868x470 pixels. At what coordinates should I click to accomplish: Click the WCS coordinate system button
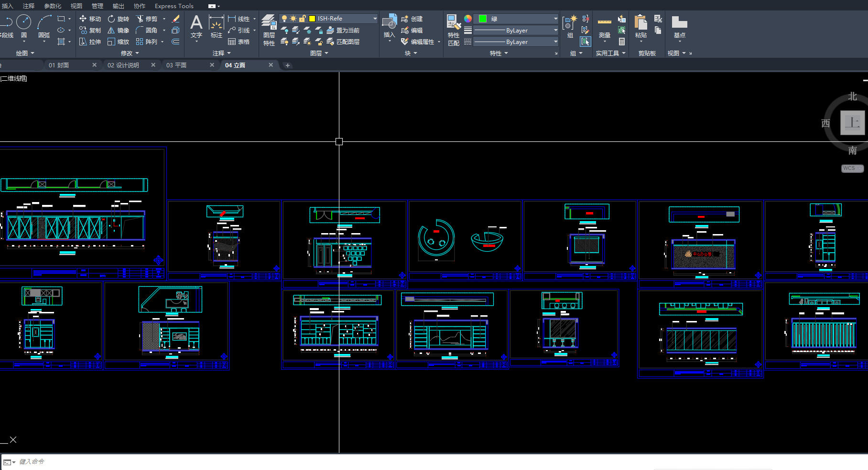[x=851, y=168]
